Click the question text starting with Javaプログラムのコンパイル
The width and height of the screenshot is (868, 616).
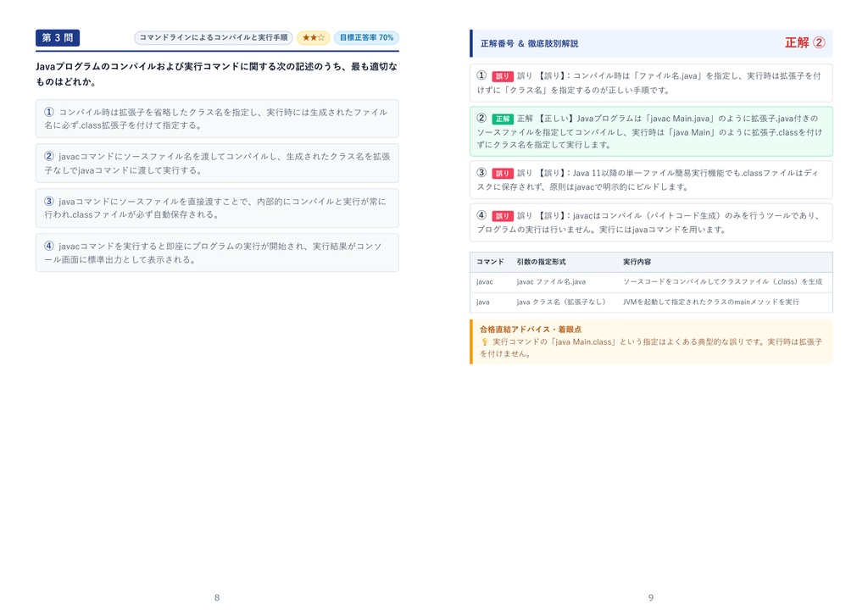pos(217,74)
